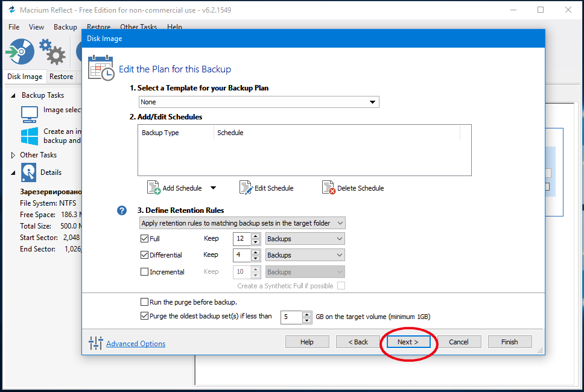584x392 pixels.
Task: Select the 'End Sector:' details line
Action: click(x=51, y=249)
